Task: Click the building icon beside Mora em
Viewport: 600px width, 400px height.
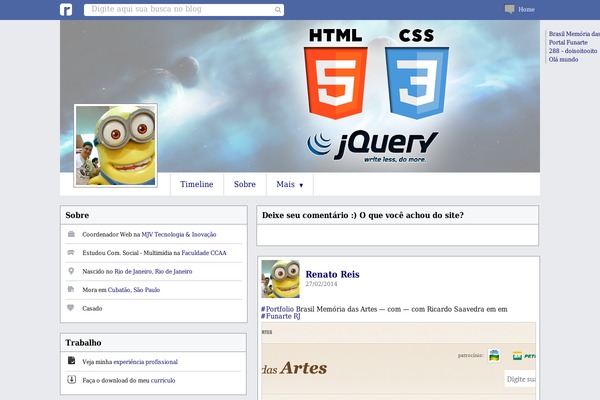Action: coord(71,289)
